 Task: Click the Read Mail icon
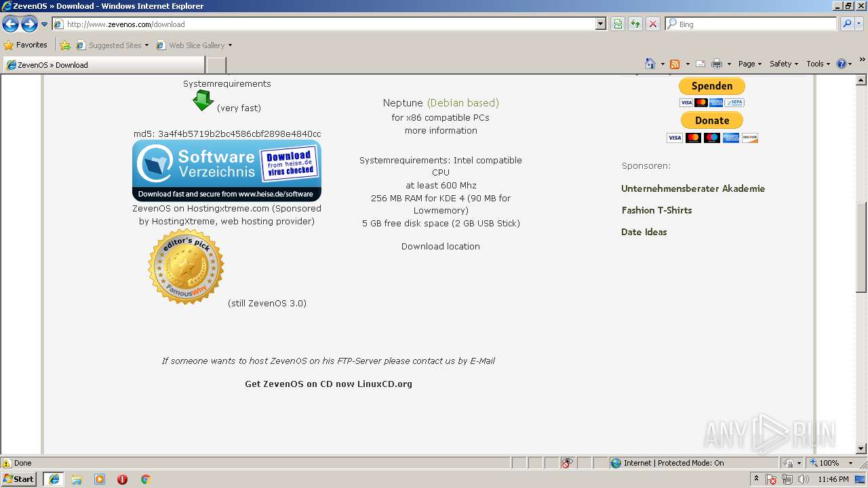[701, 64]
